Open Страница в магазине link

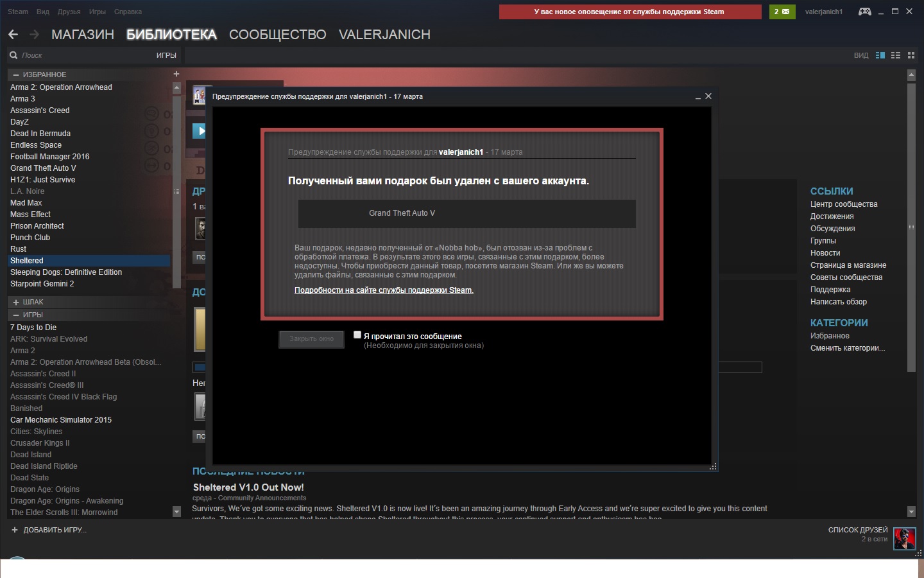click(848, 265)
